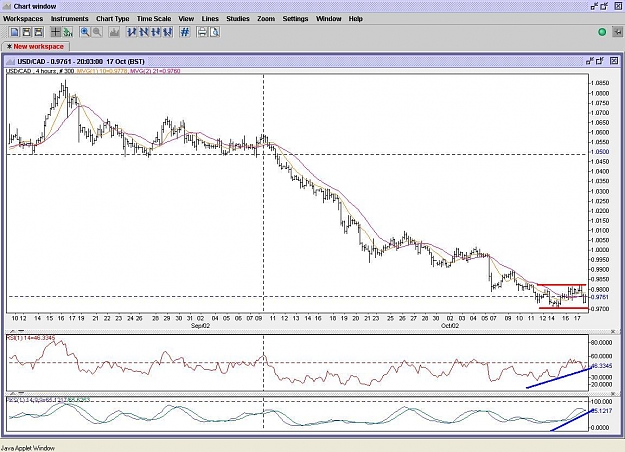The height and width of the screenshot is (452, 625).
Task: Open the Help menu
Action: point(356,19)
